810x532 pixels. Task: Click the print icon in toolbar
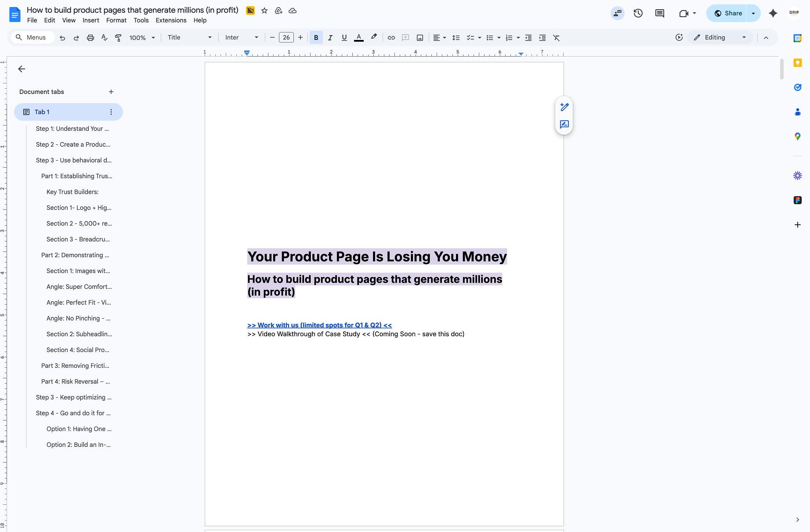[90, 38]
